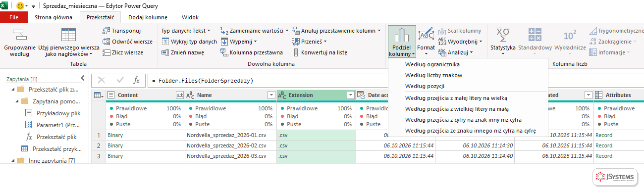Open Extension column filter dropdown

pyautogui.click(x=351, y=95)
